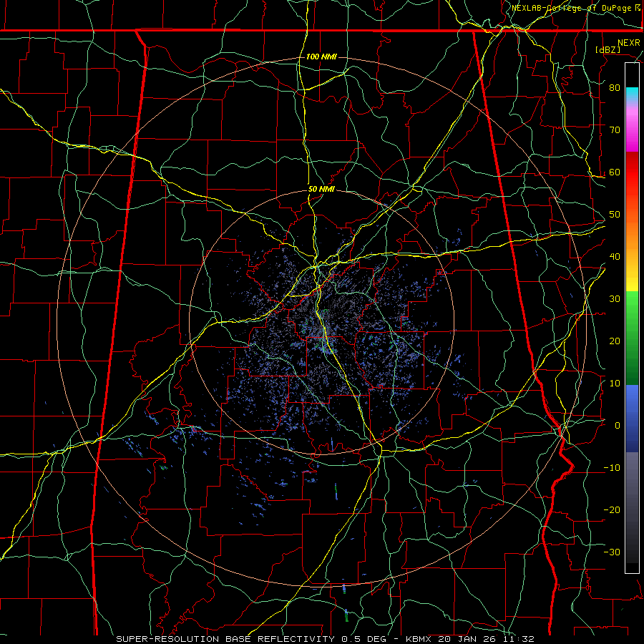Click the SUPER-RESOLUTION BASE REFLECTIVITY caption text
This screenshot has height=644, width=644.
[x=225, y=639]
